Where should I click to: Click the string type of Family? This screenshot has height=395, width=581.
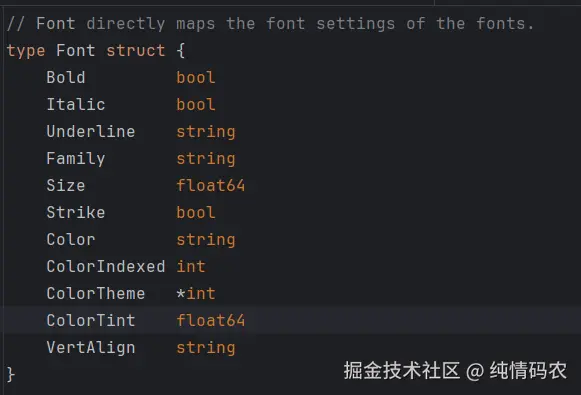(206, 159)
